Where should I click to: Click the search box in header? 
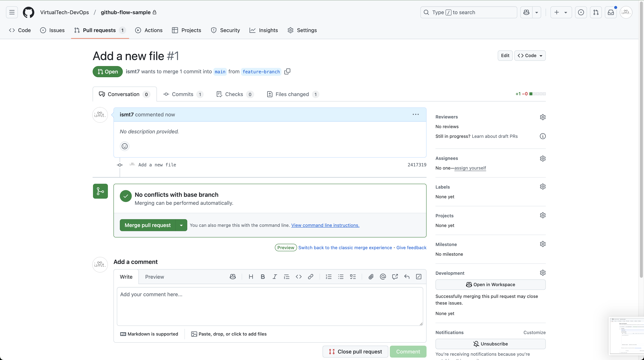click(x=469, y=12)
